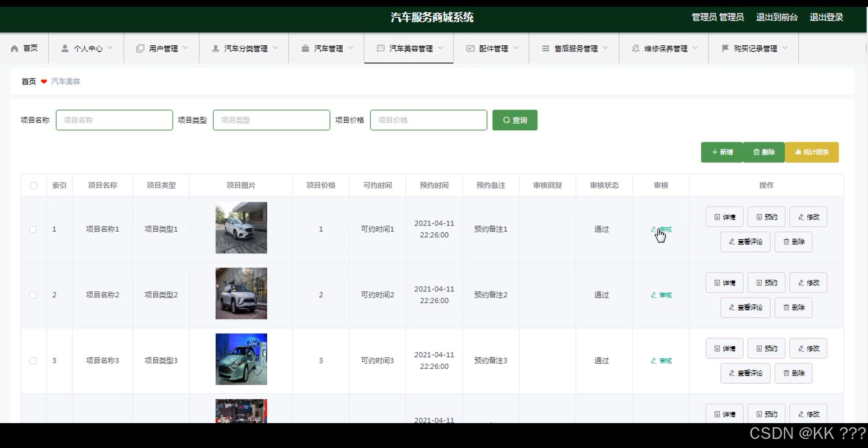Click the magnifier icon on the 查询 button
The image size is (868, 448).
pyautogui.click(x=507, y=120)
